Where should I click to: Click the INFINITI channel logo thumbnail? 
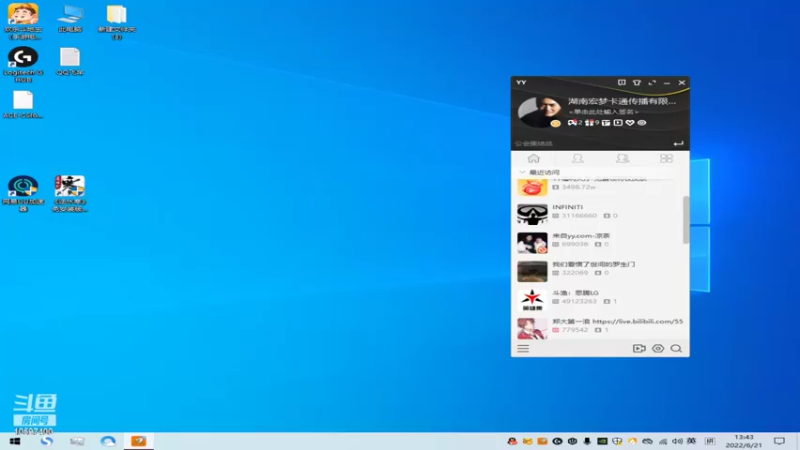coord(532,214)
